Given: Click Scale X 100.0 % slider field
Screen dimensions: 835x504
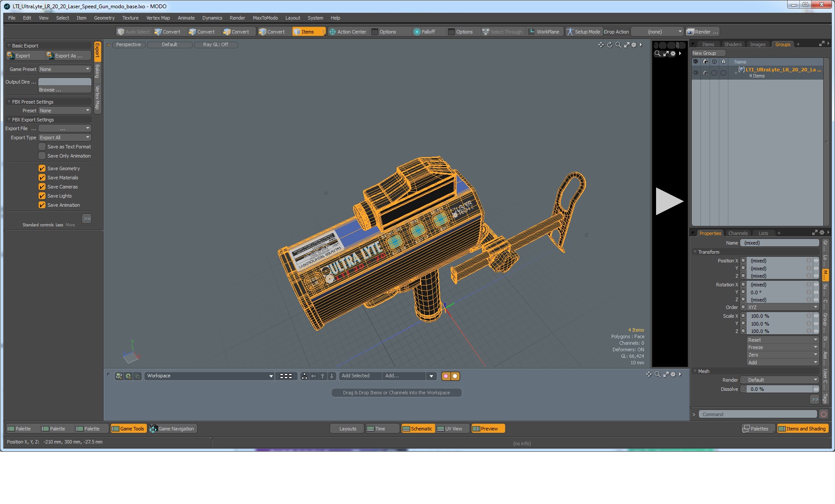Looking at the screenshot, I should click(779, 316).
